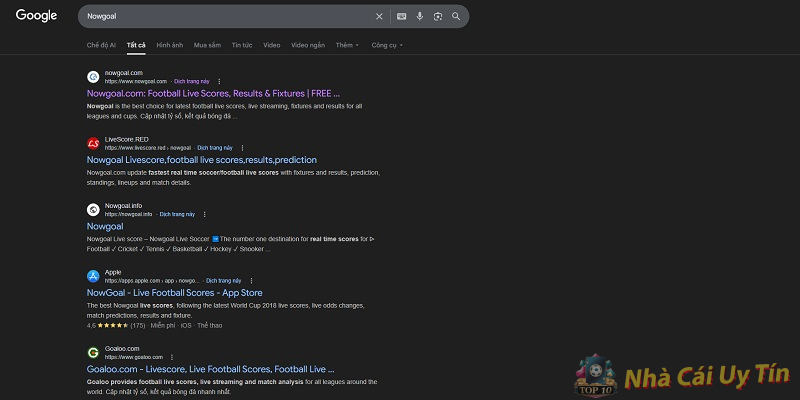The height and width of the screenshot is (400, 800).
Task: Open Google Lens image search icon
Action: [438, 16]
